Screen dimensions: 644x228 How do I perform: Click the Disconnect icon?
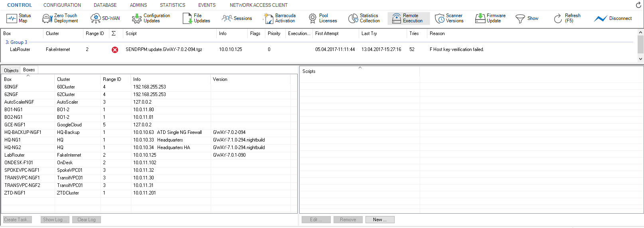click(x=600, y=19)
